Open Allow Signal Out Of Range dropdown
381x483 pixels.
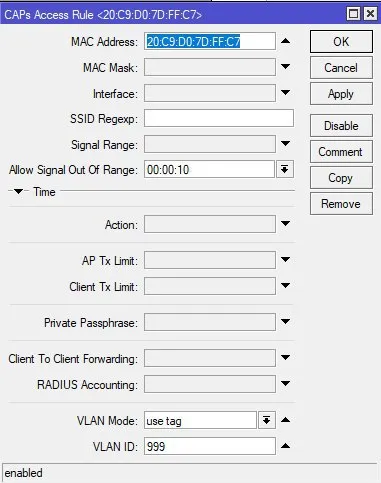coord(284,169)
